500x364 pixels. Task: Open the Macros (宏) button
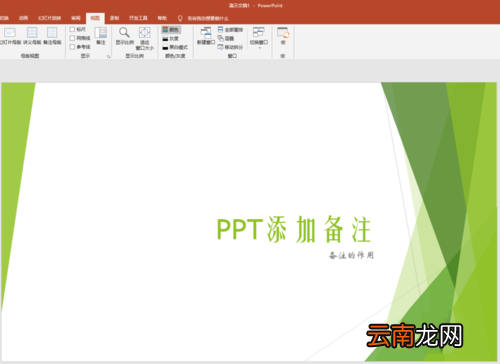click(x=283, y=36)
